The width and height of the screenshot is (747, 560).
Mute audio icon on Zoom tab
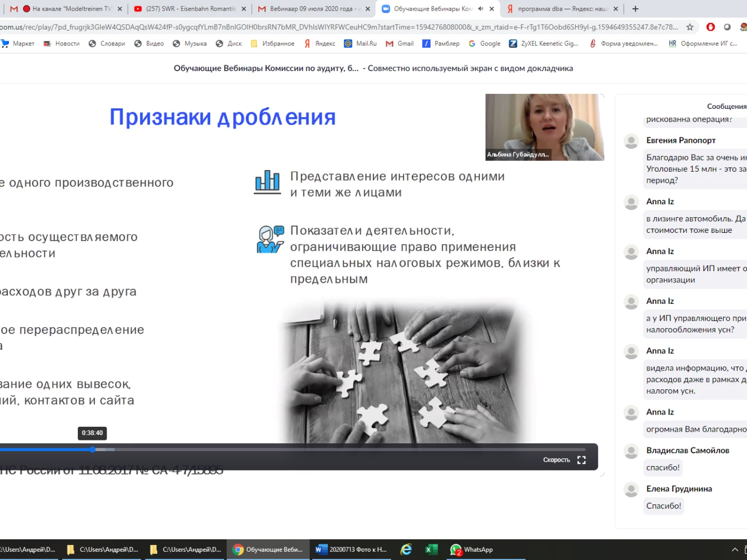(480, 9)
